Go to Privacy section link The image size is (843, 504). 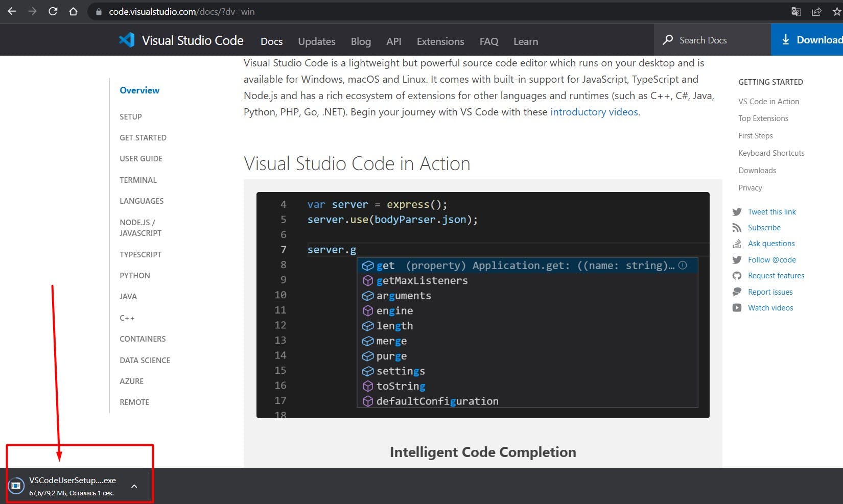click(x=750, y=188)
